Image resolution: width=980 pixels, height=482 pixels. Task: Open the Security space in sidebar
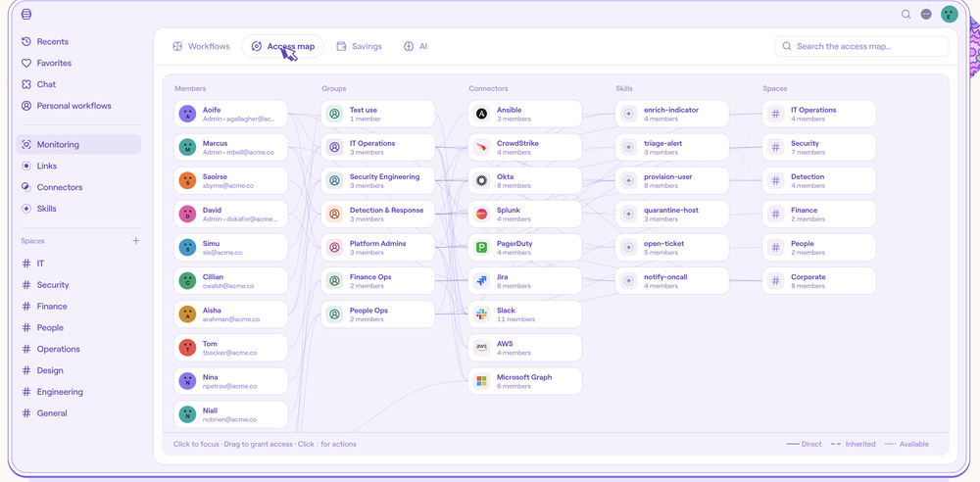[78, 285]
